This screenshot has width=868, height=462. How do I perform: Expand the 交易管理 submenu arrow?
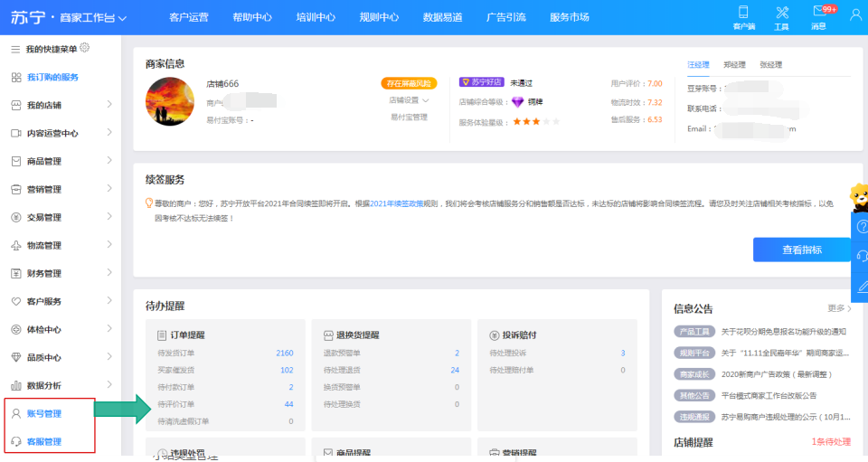(x=109, y=216)
